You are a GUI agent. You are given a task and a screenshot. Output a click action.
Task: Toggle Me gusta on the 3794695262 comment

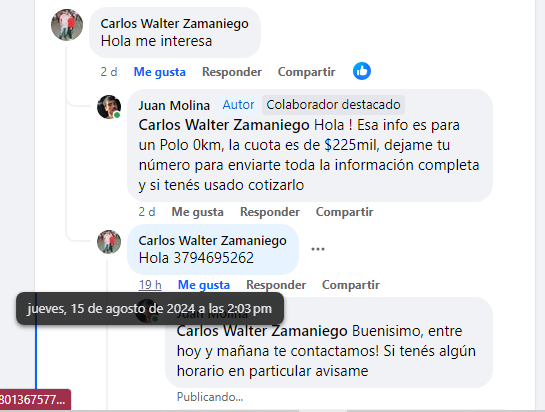pos(204,285)
